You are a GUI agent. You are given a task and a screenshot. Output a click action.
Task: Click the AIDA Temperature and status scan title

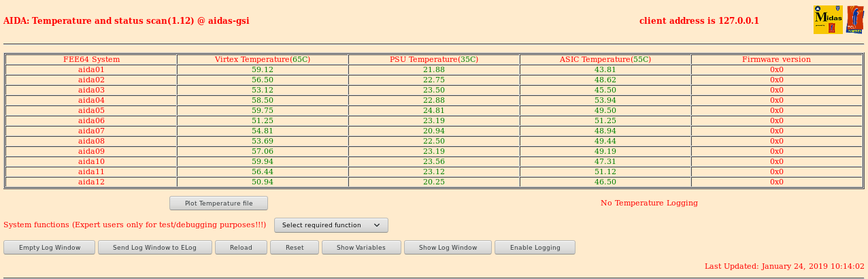coord(127,21)
